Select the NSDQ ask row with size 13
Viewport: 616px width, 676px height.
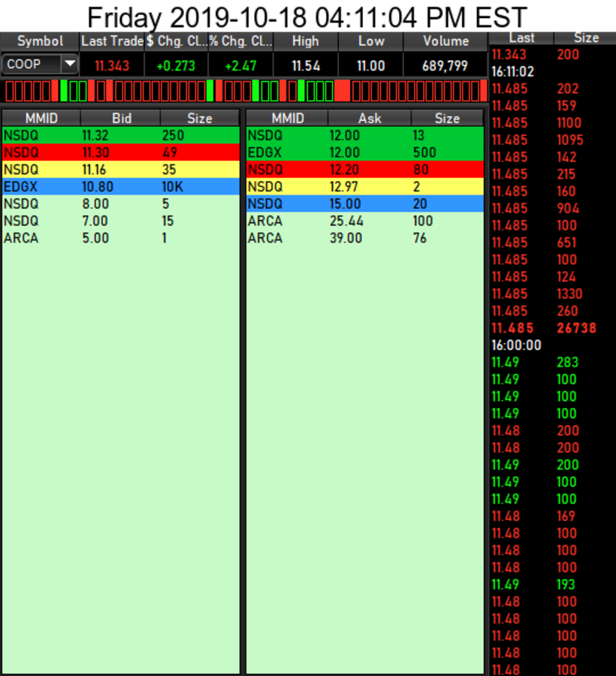click(364, 135)
